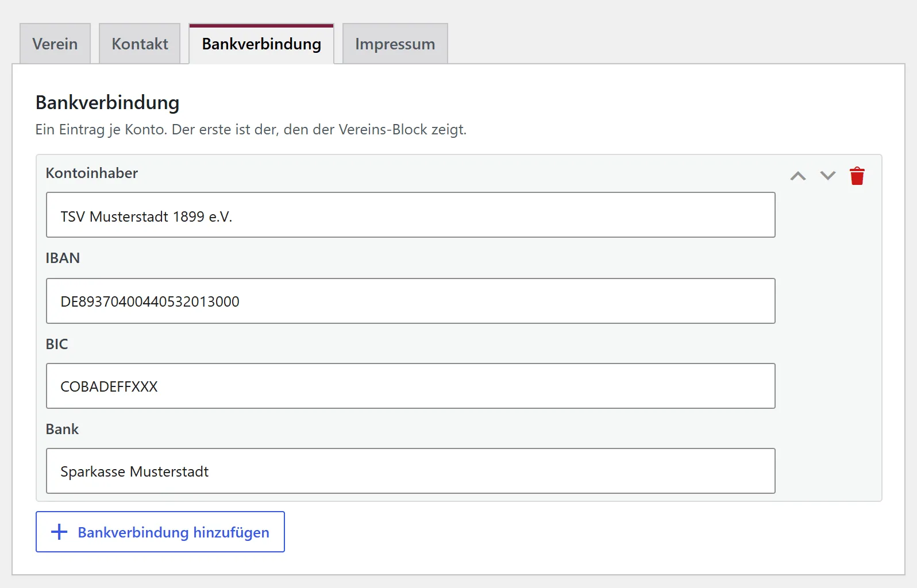This screenshot has height=588, width=917.
Task: Switch to the Kontakt tab
Action: click(140, 44)
